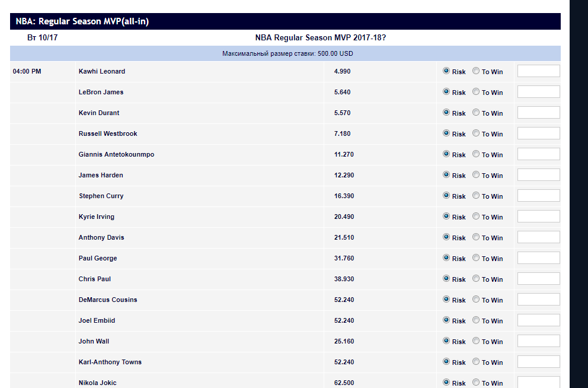Focus the LeBron James bet amount box

538,92
